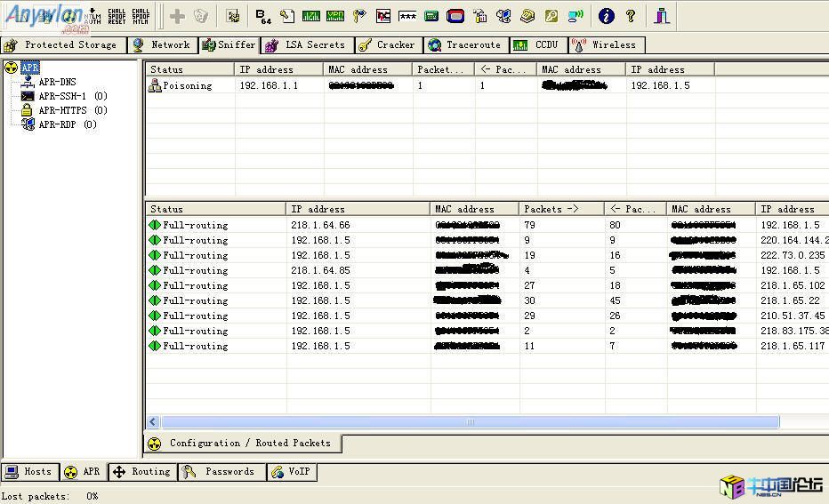Switch to the Cracker tab

387,44
